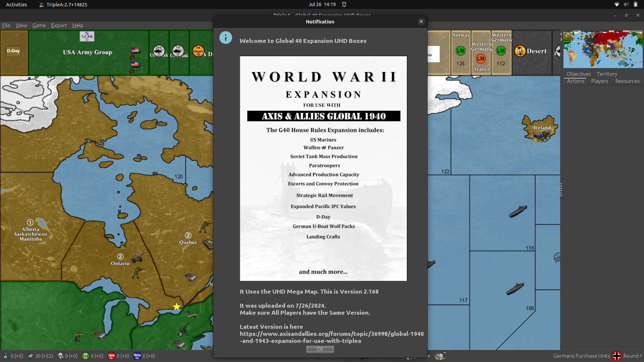Click the artillery unit in Ontario
The height and width of the screenshot is (362, 644).
(138, 256)
